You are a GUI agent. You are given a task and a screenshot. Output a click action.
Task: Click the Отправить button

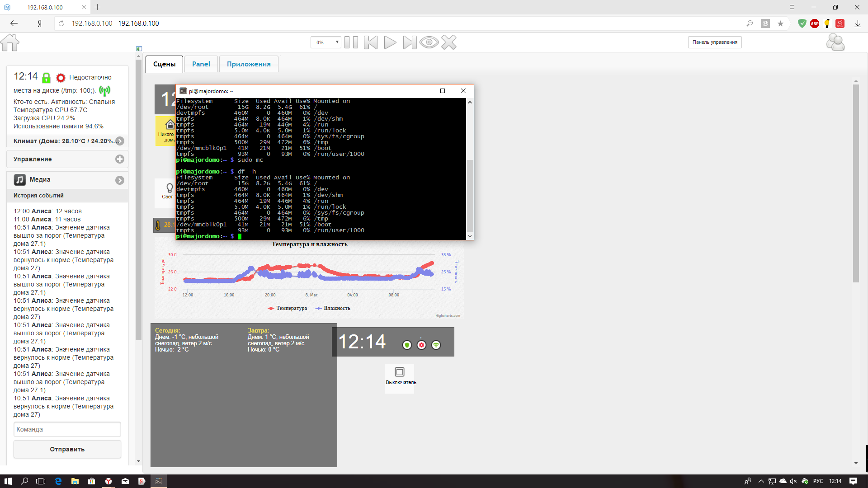coord(67,449)
